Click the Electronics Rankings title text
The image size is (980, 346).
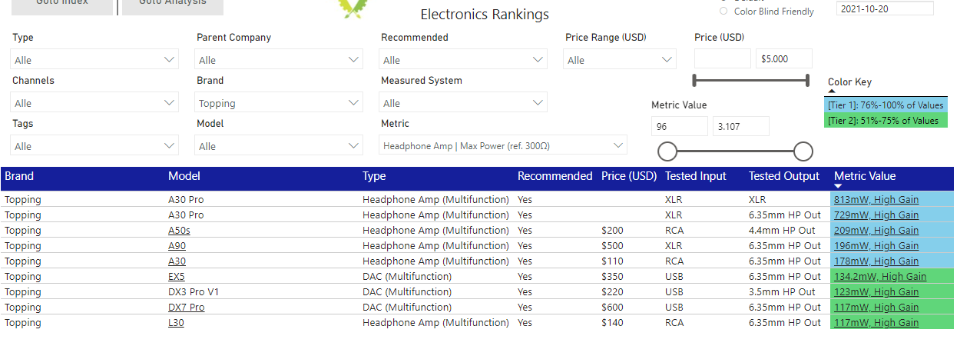pyautogui.click(x=485, y=15)
